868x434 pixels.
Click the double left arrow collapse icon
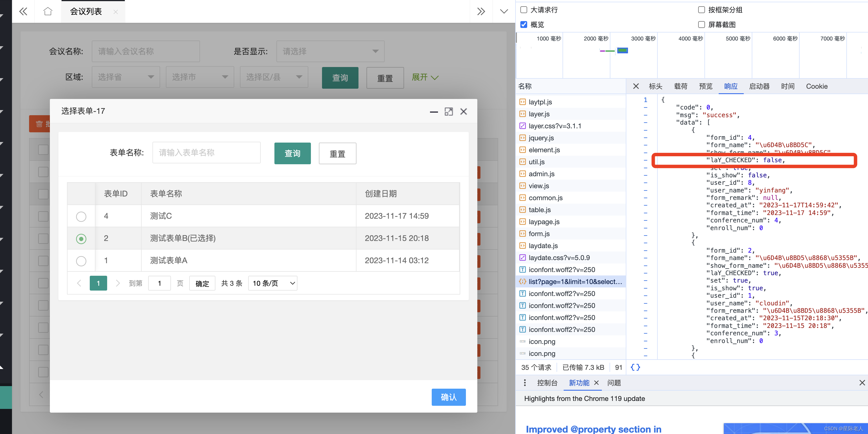[x=23, y=11]
